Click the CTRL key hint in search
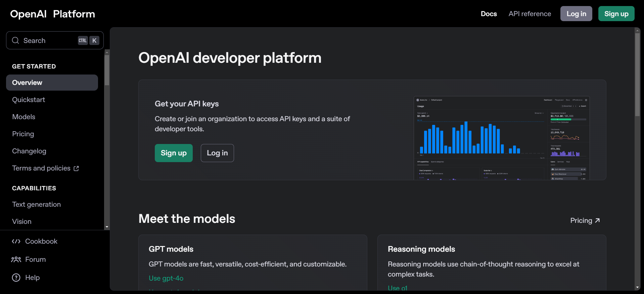The height and width of the screenshot is (294, 644). [x=83, y=41]
